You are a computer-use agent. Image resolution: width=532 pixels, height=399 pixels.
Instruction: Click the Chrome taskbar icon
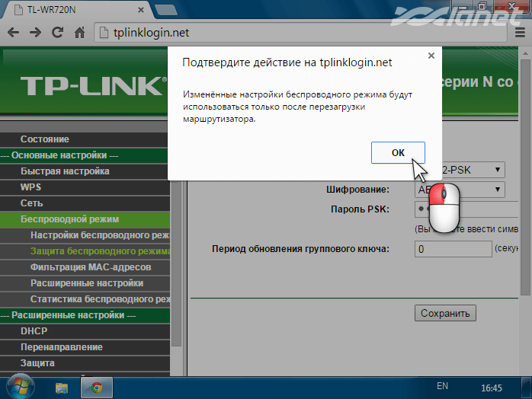(x=97, y=388)
